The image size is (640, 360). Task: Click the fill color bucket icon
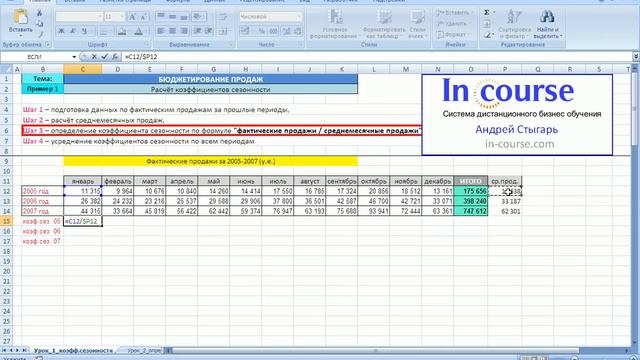coord(122,31)
